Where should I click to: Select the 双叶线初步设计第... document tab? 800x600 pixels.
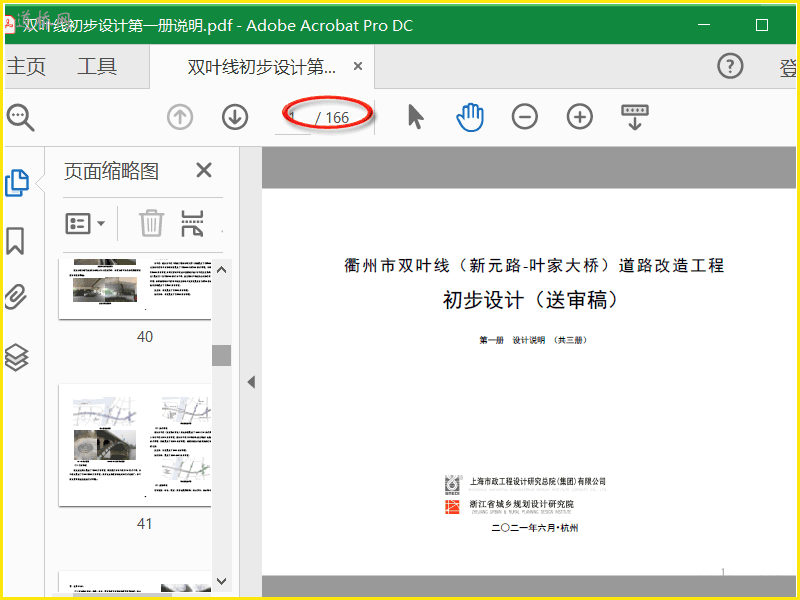[262, 67]
